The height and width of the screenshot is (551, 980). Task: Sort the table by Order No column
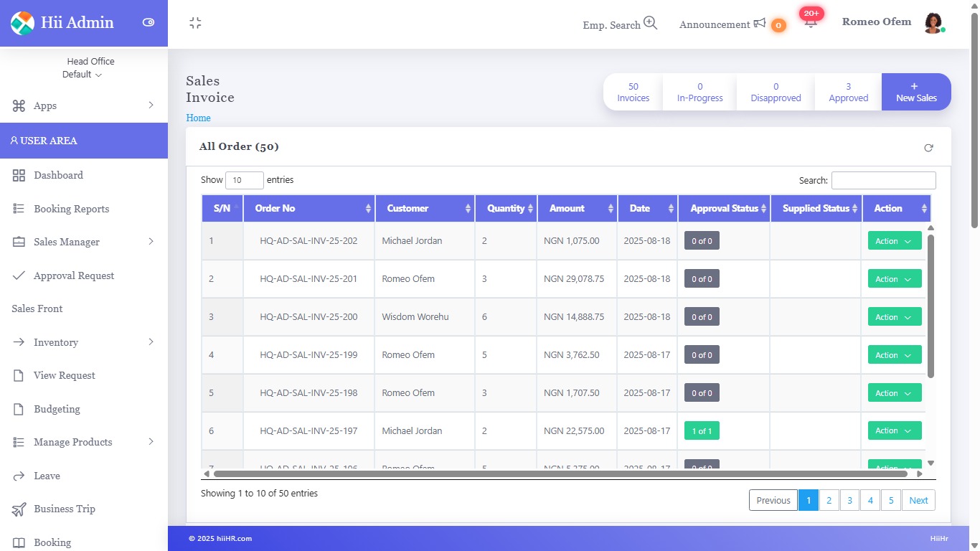(x=308, y=208)
